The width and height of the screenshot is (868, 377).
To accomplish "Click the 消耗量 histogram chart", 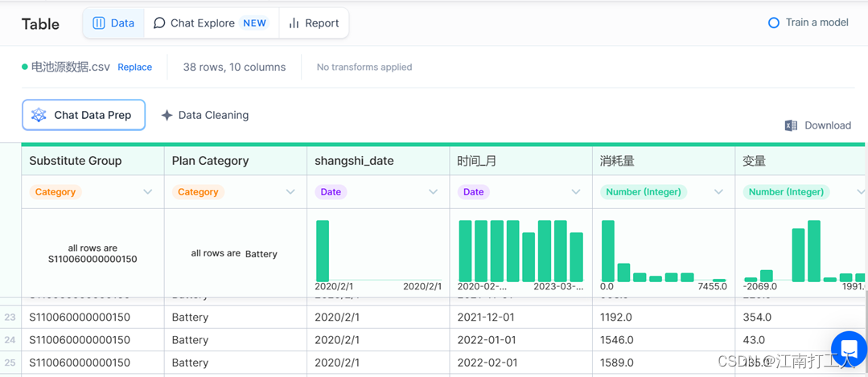I will click(x=664, y=251).
